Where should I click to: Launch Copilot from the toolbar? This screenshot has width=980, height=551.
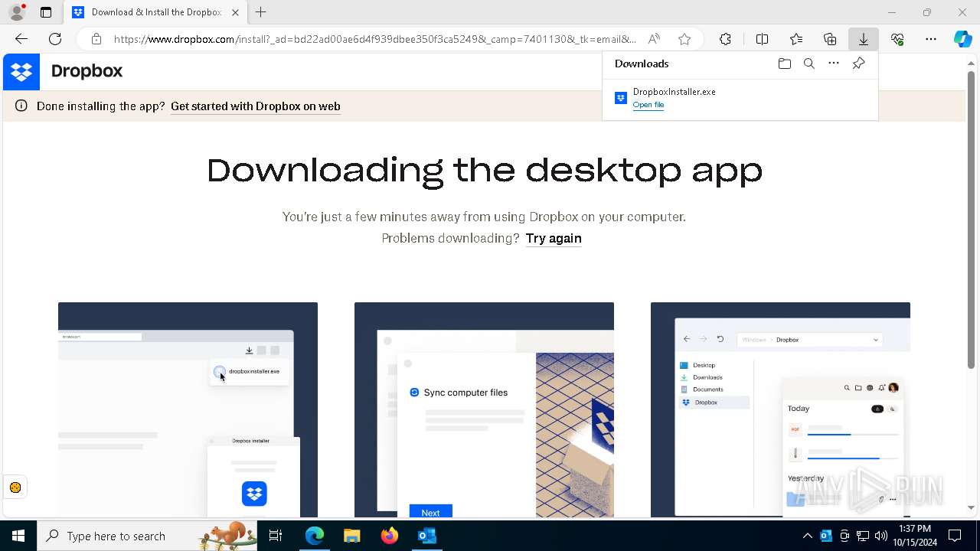click(x=963, y=39)
